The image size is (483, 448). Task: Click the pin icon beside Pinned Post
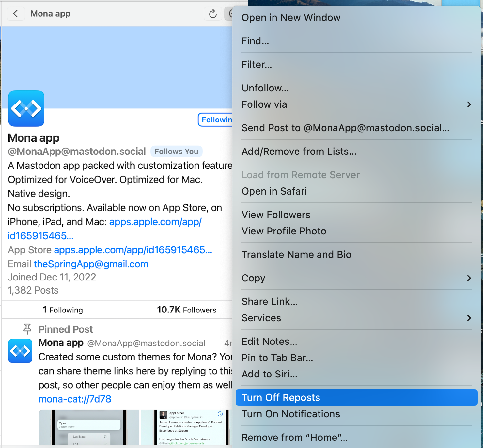pyautogui.click(x=27, y=329)
